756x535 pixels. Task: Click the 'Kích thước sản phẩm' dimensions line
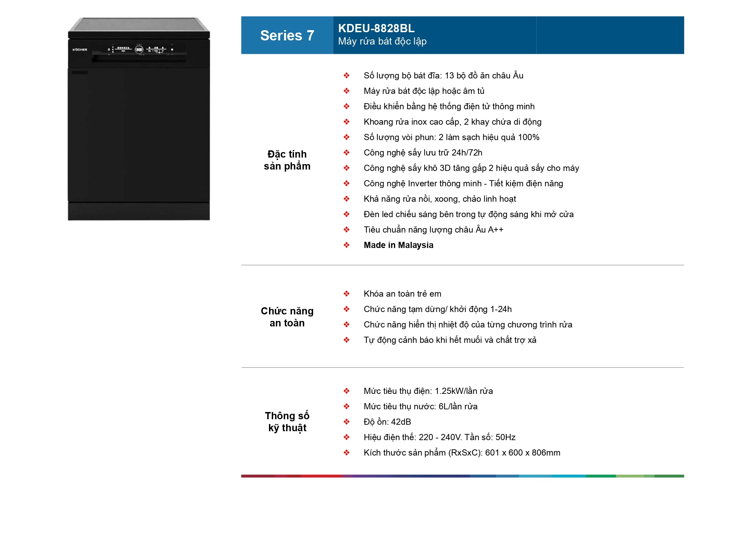tap(462, 453)
